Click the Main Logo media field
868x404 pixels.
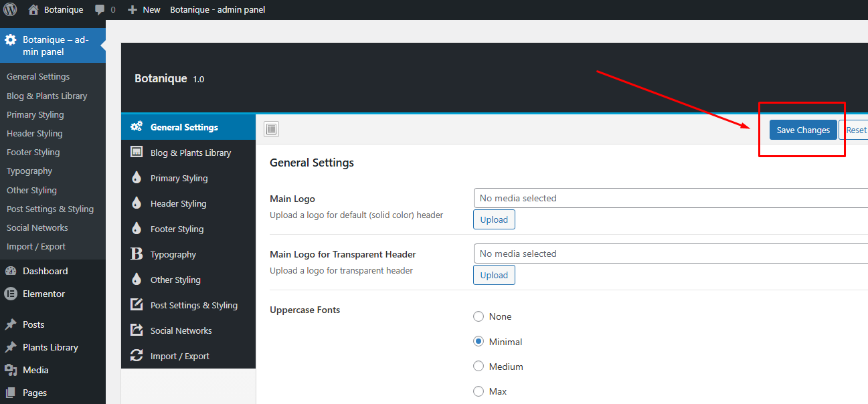[671, 198]
